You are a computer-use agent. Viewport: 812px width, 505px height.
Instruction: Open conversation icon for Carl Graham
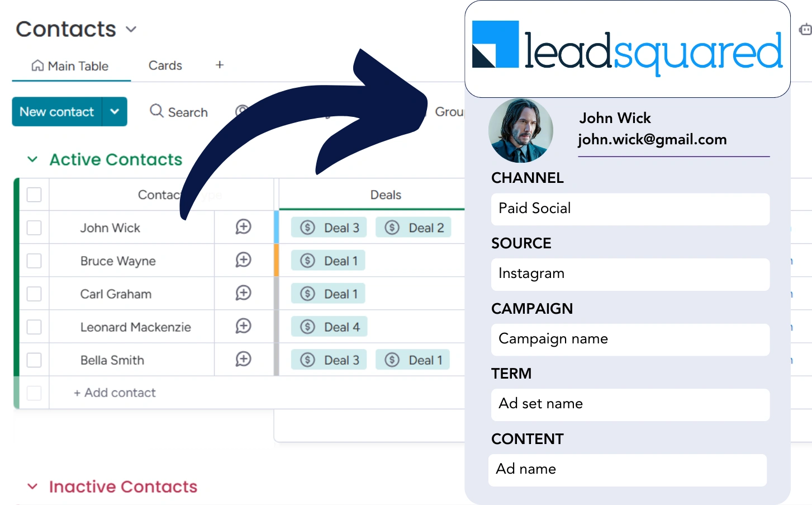243,292
